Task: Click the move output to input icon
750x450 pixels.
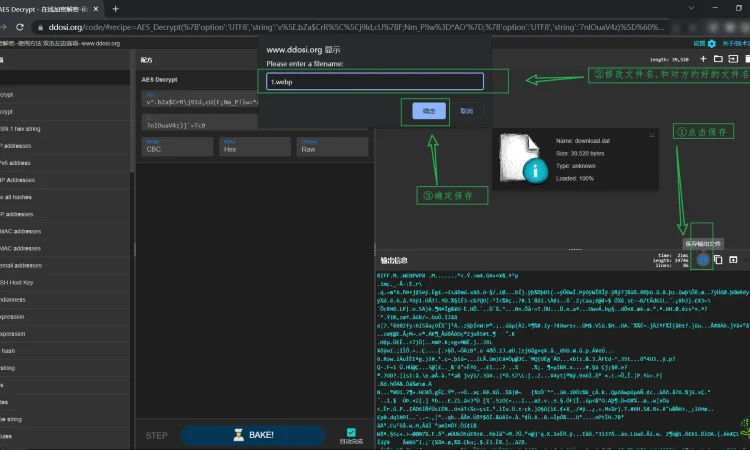Action: click(x=733, y=260)
